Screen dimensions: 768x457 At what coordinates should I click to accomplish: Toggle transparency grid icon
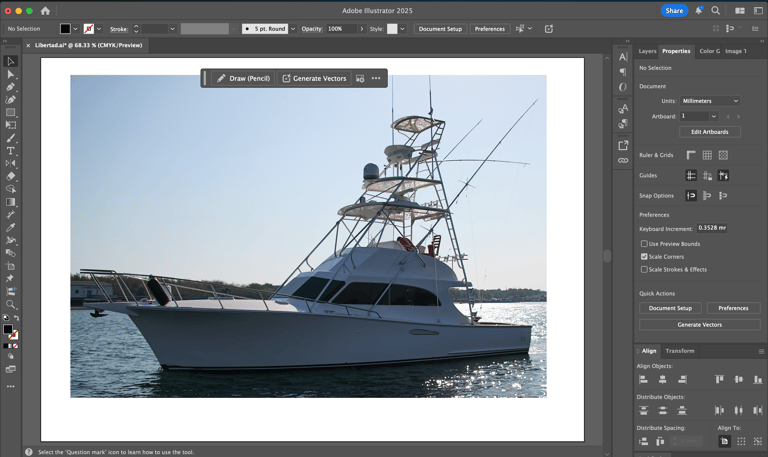click(x=723, y=155)
